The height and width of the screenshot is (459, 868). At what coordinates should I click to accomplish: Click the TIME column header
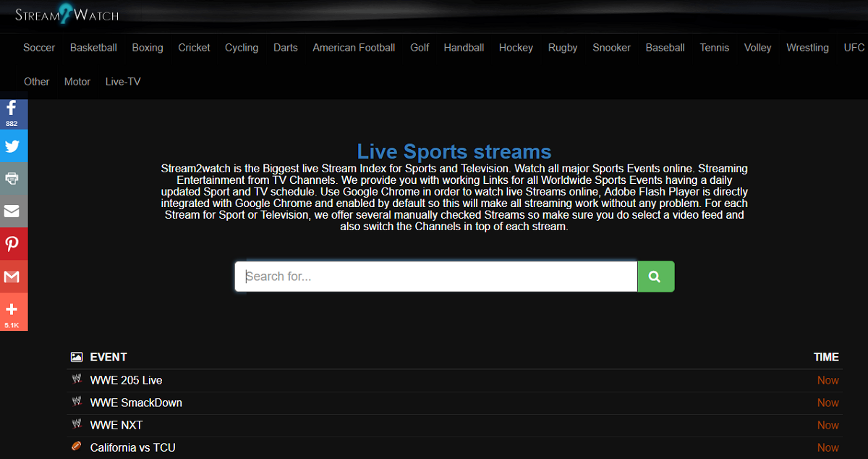pos(826,357)
